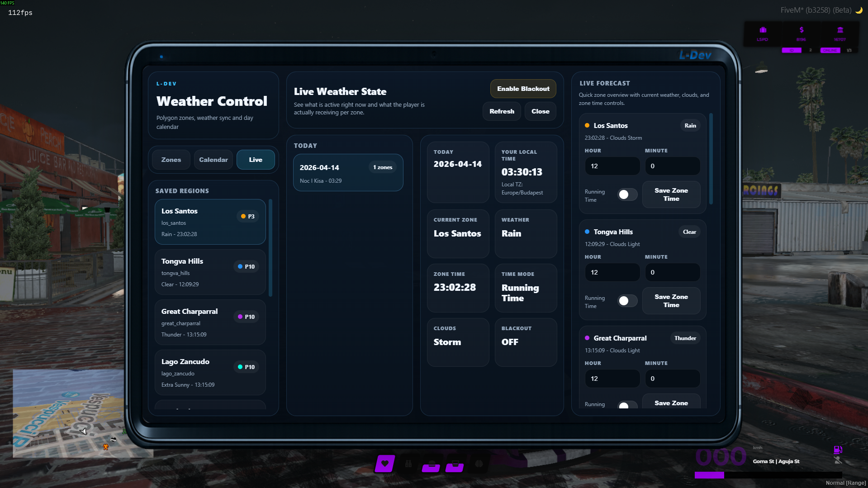The image size is (868, 488).
Task: Click the stress brain HUD icon
Action: point(479,464)
